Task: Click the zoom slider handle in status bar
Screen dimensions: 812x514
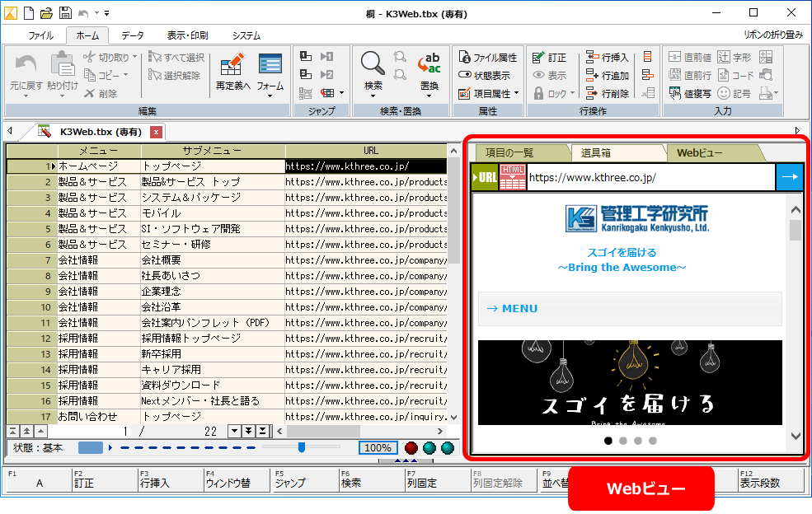Action: click(x=302, y=447)
